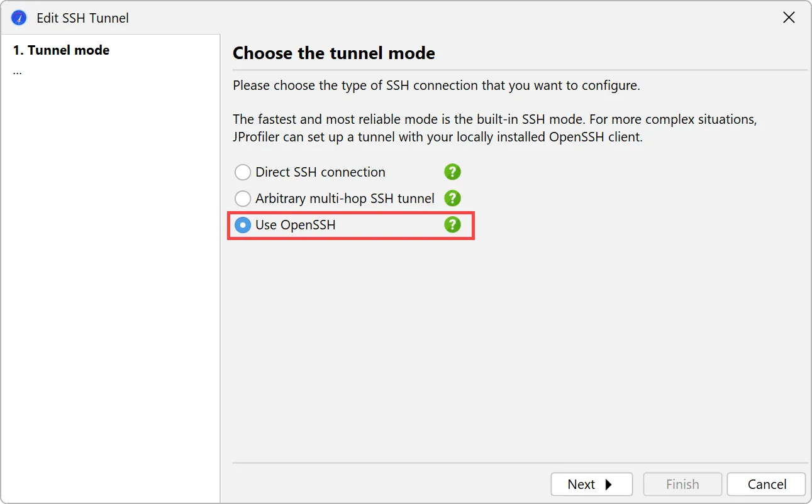Click the 'Choose the tunnel mode' heading
Viewport: 812px width, 504px height.
tap(334, 53)
